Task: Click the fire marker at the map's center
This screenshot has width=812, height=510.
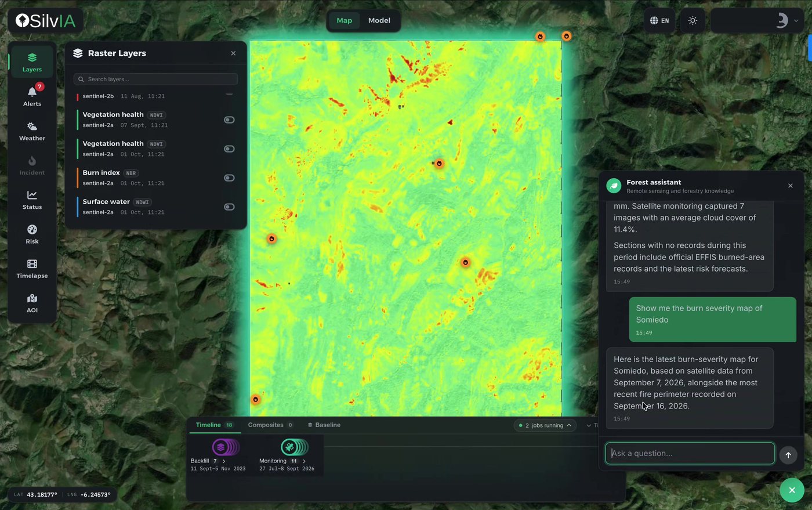Action: coord(439,164)
